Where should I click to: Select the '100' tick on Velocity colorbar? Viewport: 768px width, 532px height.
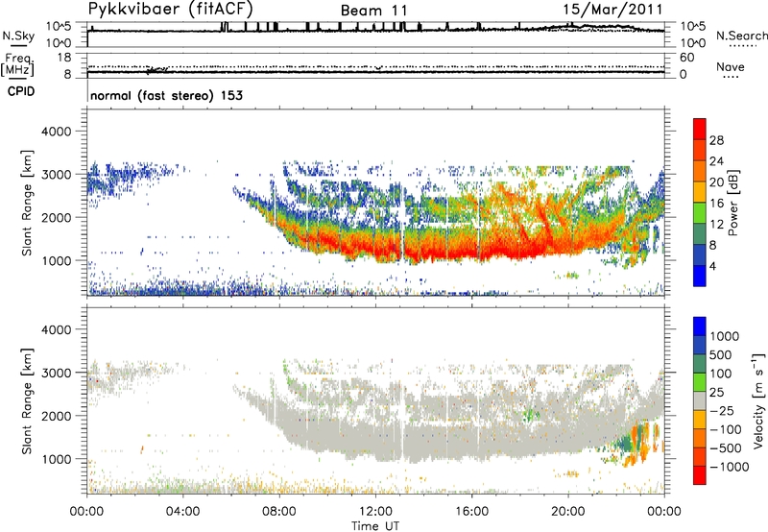[720, 374]
